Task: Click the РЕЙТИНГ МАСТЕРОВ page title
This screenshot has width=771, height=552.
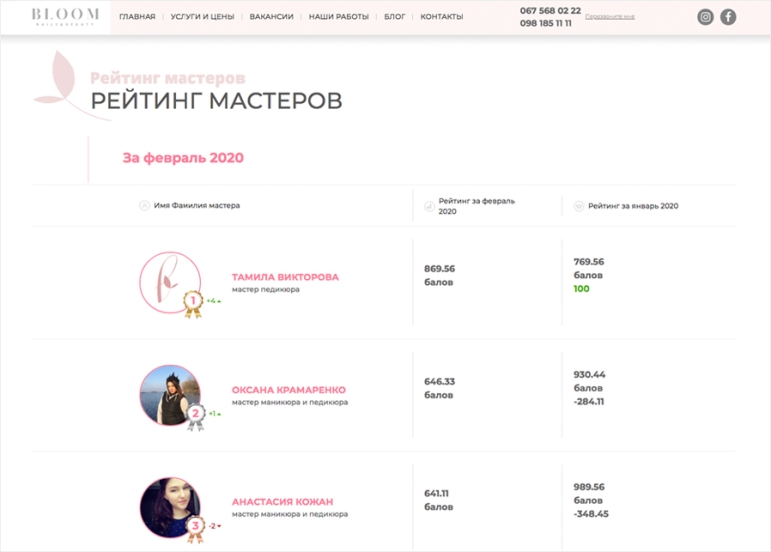Action: pos(216,101)
